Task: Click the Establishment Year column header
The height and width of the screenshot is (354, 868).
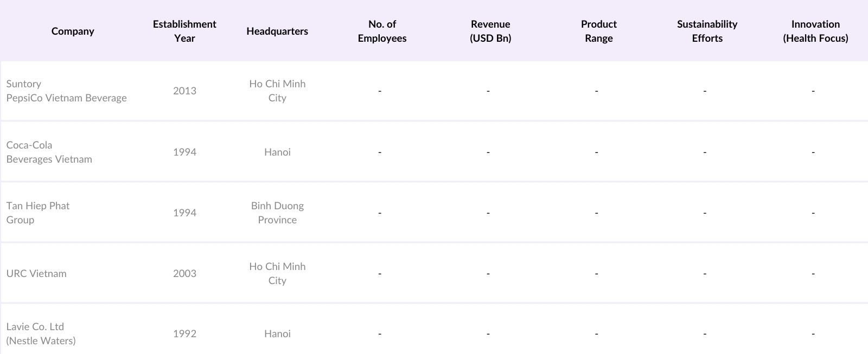Action: [184, 31]
